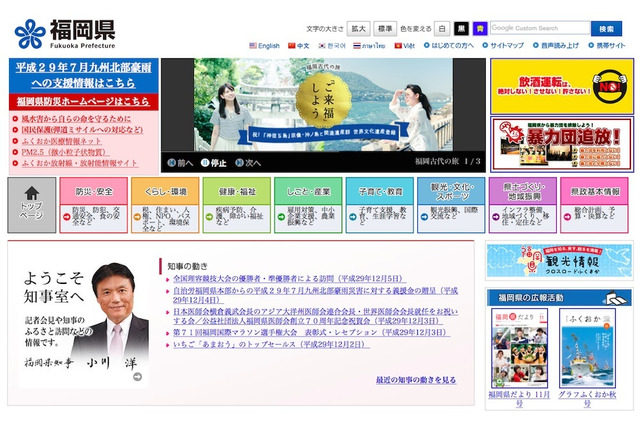640x426 pixels.
Task: Switch page color to yellow-on-blue 黄
Action: tap(480, 29)
